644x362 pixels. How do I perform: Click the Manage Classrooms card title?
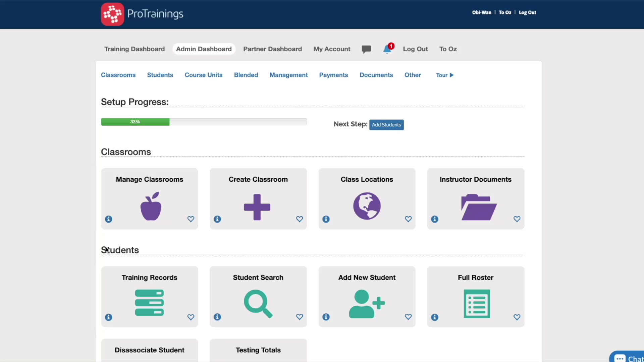[x=150, y=179]
